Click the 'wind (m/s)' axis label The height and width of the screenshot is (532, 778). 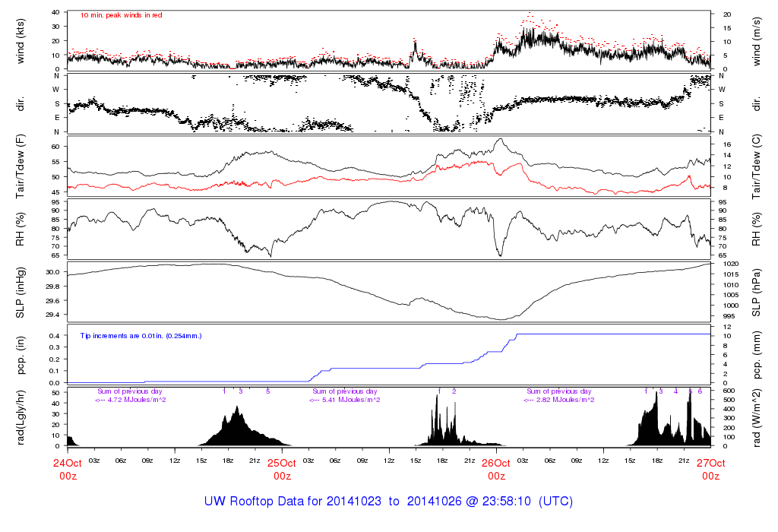(x=756, y=41)
